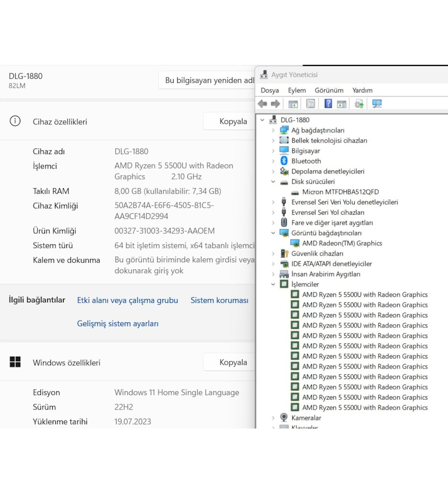Expand Bellek teknolojisi cihazları node

coord(273,140)
